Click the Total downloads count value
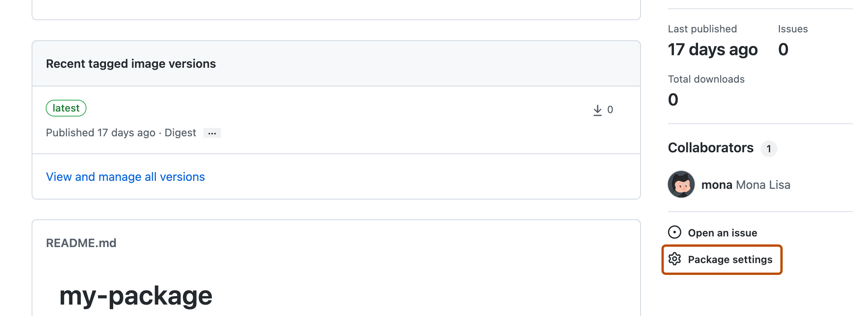Screen dimensions: 868x316 pos(673,100)
